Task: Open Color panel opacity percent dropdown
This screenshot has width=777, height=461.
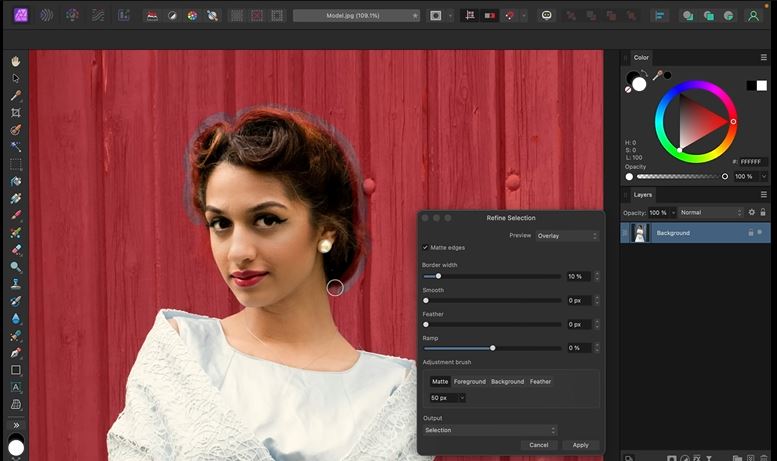Action: click(x=764, y=176)
